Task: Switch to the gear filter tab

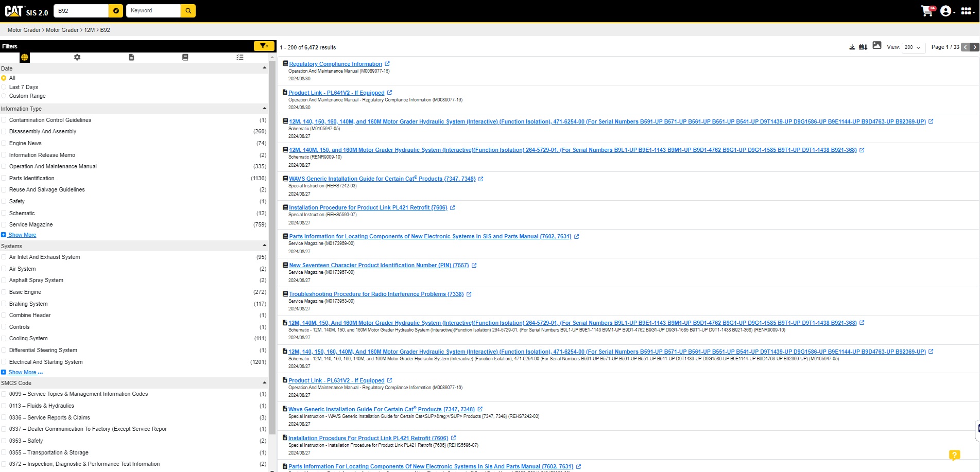Action: (x=77, y=57)
